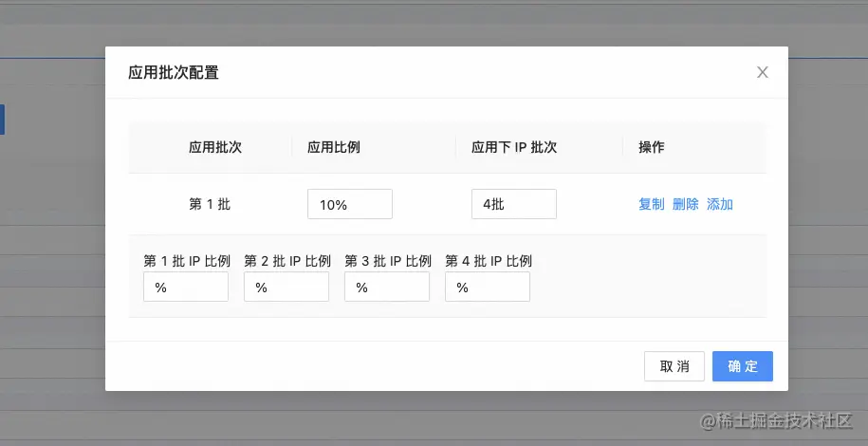The width and height of the screenshot is (868, 446).
Task: Click the 删除 link for 第 1 批
Action: tap(685, 204)
